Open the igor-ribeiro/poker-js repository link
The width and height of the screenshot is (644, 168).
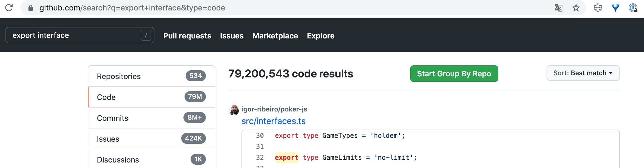[274, 109]
